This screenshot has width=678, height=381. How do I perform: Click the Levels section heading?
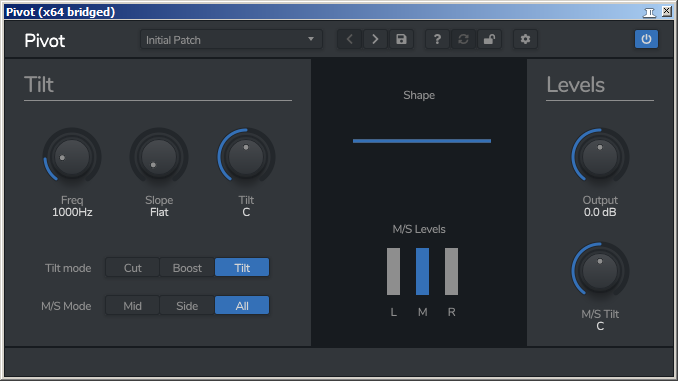click(576, 84)
